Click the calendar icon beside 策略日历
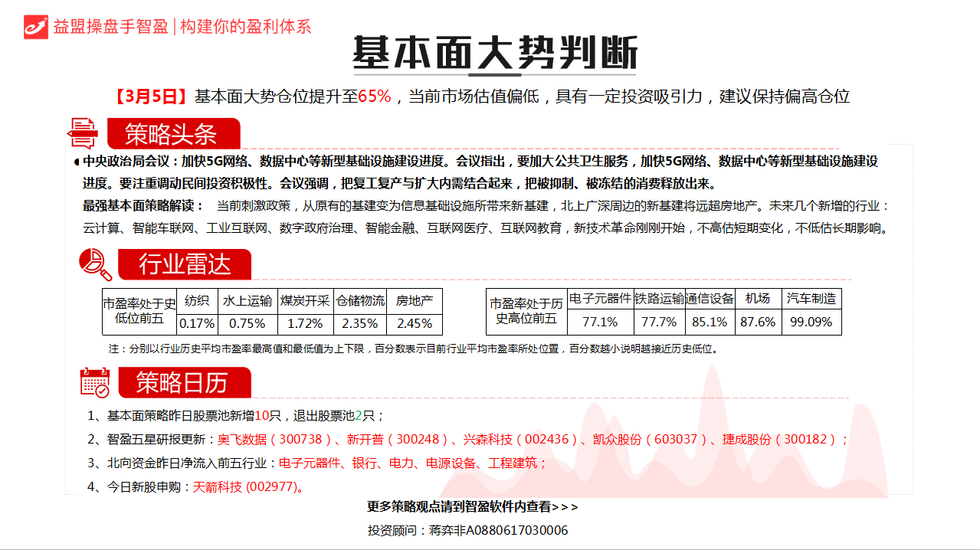 (x=95, y=382)
